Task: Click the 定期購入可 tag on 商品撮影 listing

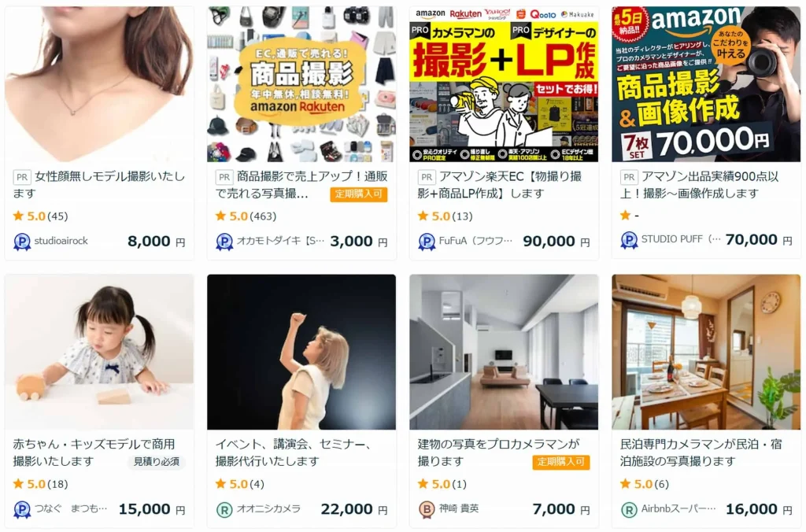Action: pyautogui.click(x=359, y=194)
